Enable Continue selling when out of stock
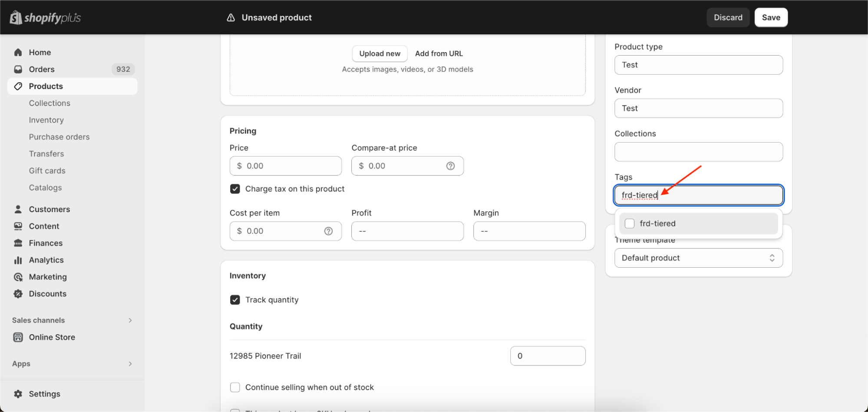Image resolution: width=868 pixels, height=412 pixels. (235, 387)
